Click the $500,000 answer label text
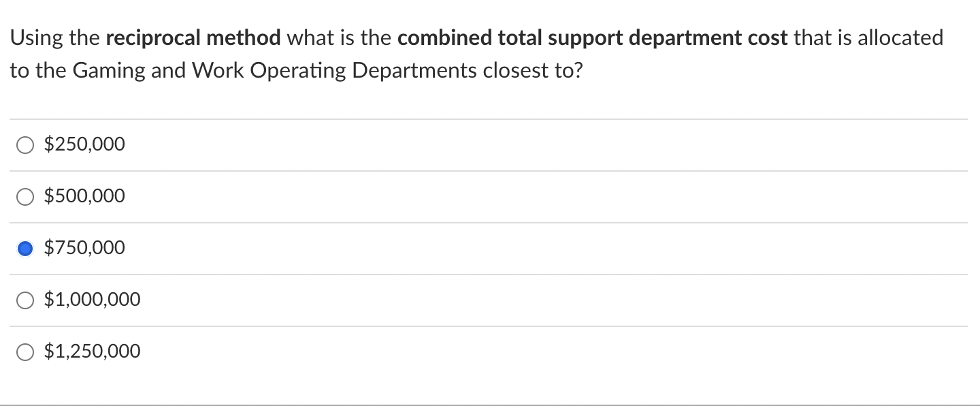980x406 pixels. (84, 196)
